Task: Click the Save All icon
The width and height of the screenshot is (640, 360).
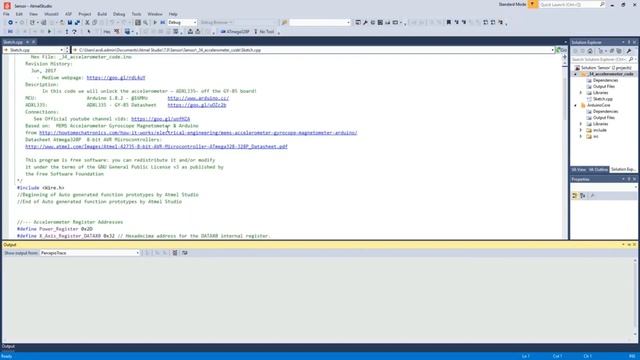Action: 77,22
